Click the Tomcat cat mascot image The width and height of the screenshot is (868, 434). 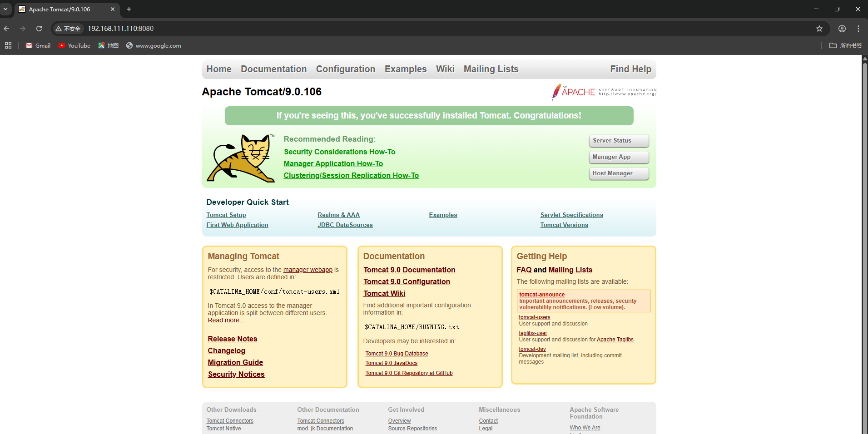(241, 158)
